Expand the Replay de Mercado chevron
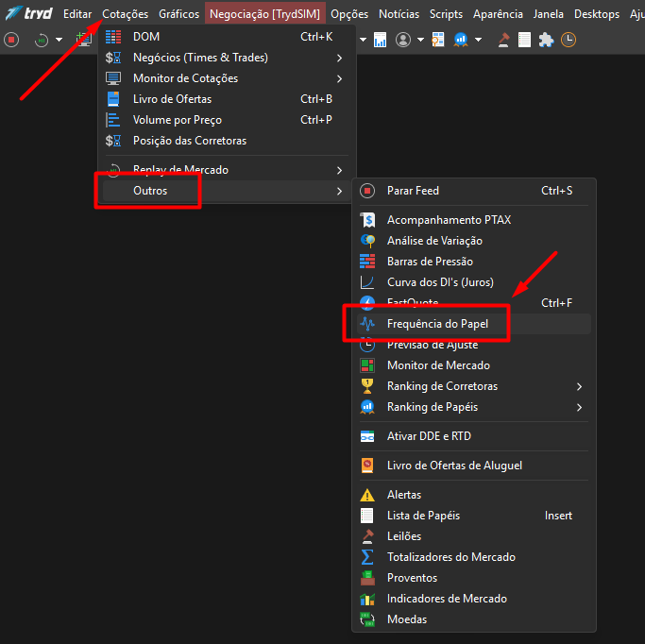This screenshot has height=644, width=645. [339, 170]
